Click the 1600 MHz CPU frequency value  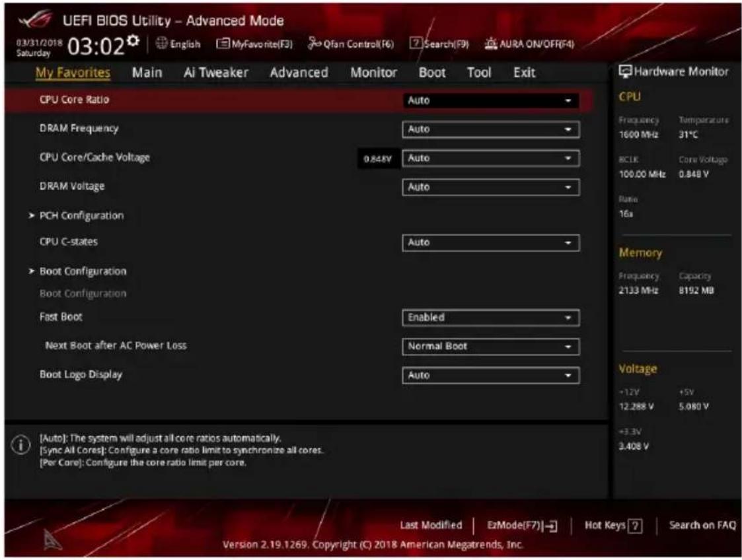pyautogui.click(x=638, y=135)
